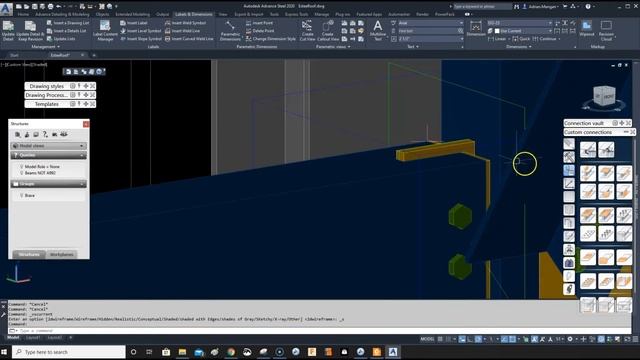Click Update Detail & Keep Revision
The width and height of the screenshot is (640, 360).
pos(30,31)
